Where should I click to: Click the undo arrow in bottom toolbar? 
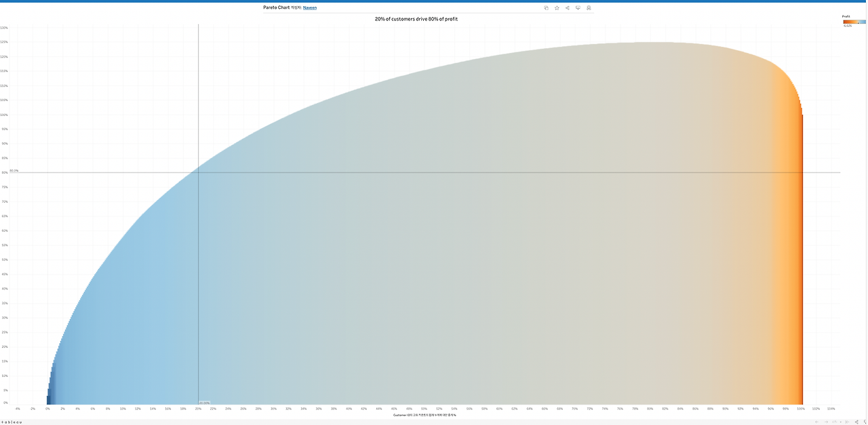point(816,422)
